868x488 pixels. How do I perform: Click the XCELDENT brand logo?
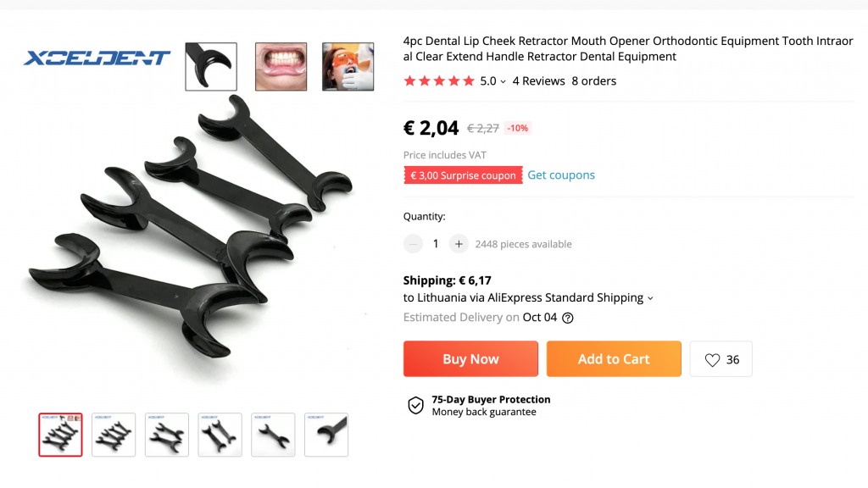pos(97,58)
